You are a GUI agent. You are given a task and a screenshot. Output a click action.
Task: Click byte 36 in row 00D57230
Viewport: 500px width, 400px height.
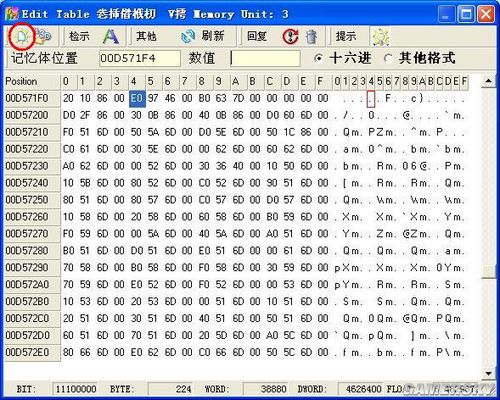point(221,166)
